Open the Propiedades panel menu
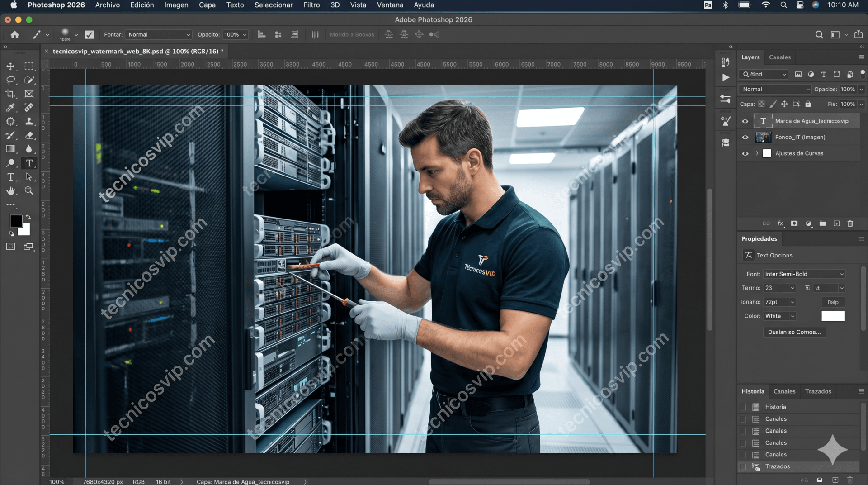 click(x=861, y=238)
